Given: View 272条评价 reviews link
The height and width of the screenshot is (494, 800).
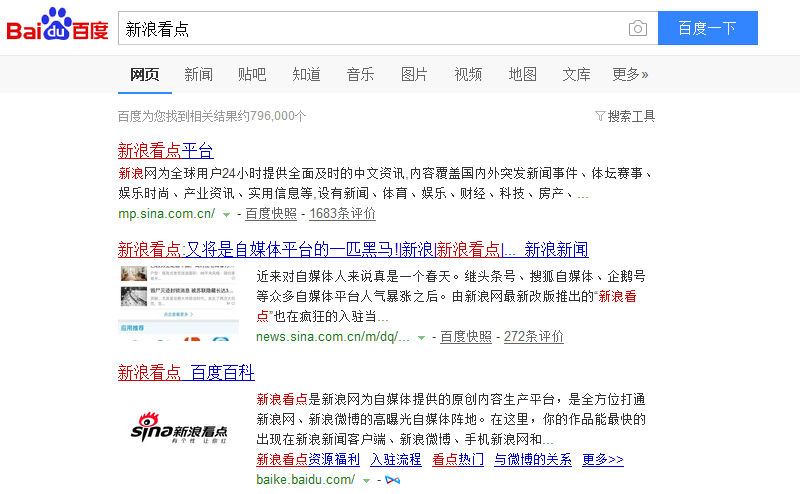Looking at the screenshot, I should click(x=534, y=337).
